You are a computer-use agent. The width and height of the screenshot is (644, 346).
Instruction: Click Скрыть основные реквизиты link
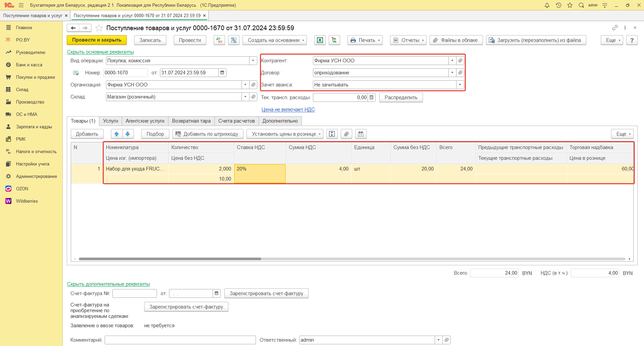[100, 52]
